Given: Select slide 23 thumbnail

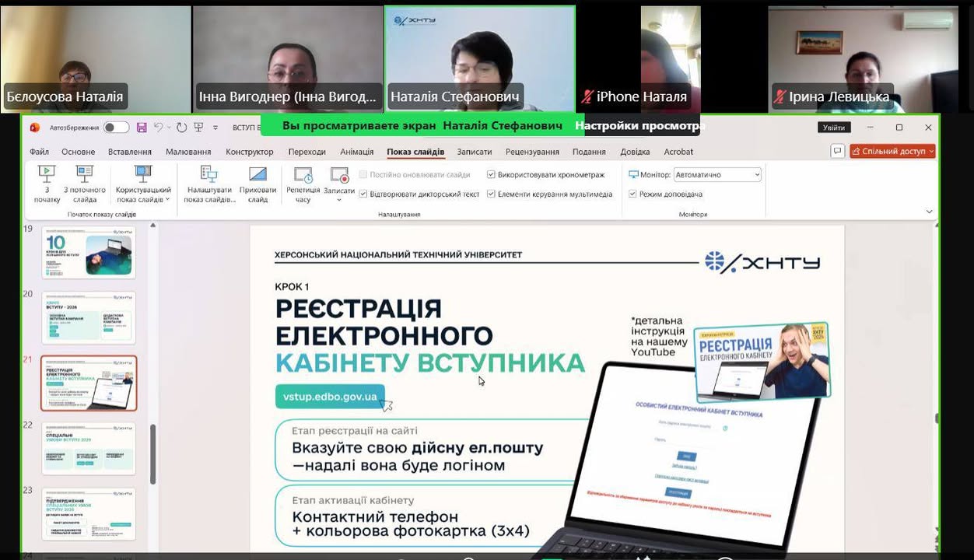Looking at the screenshot, I should tap(88, 513).
